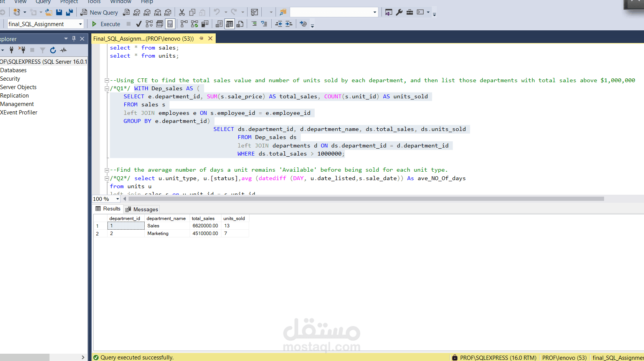Click the New Query button

99,12
